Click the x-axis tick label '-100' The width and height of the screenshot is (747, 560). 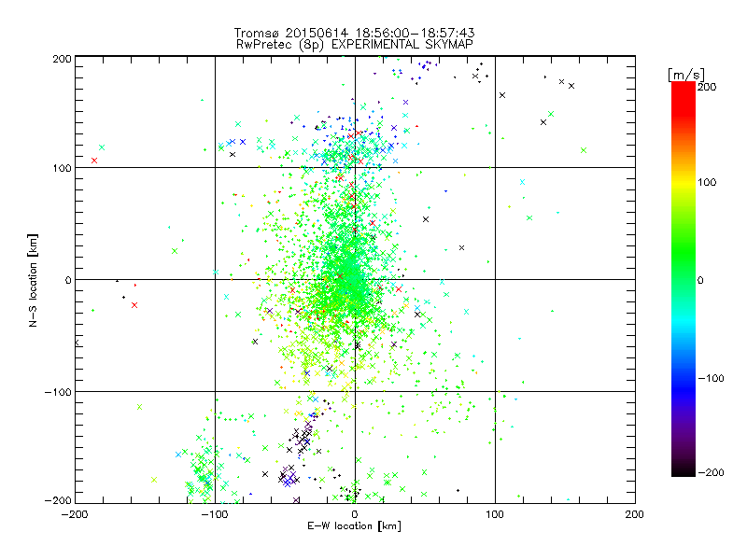coord(215,514)
